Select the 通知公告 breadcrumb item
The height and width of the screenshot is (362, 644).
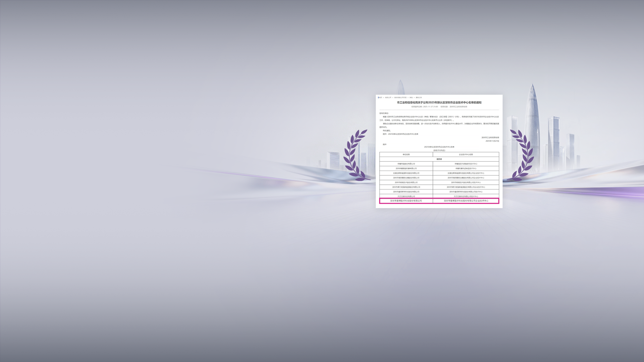pyautogui.click(x=419, y=98)
